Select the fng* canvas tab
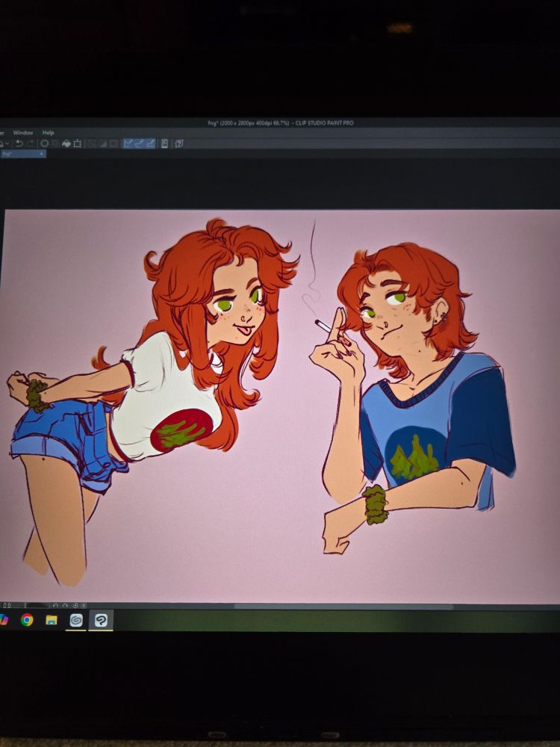 click(23, 154)
